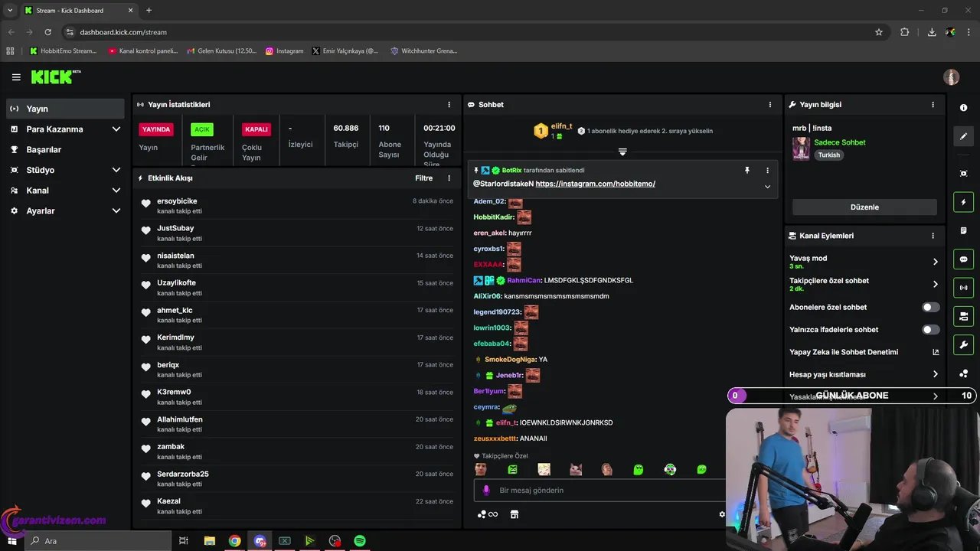Toggle Abonelere özel sohbet switch

click(x=930, y=307)
